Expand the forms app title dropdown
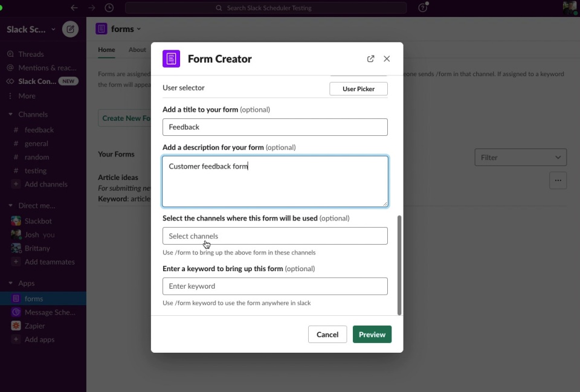This screenshot has width=580, height=392. [x=139, y=29]
